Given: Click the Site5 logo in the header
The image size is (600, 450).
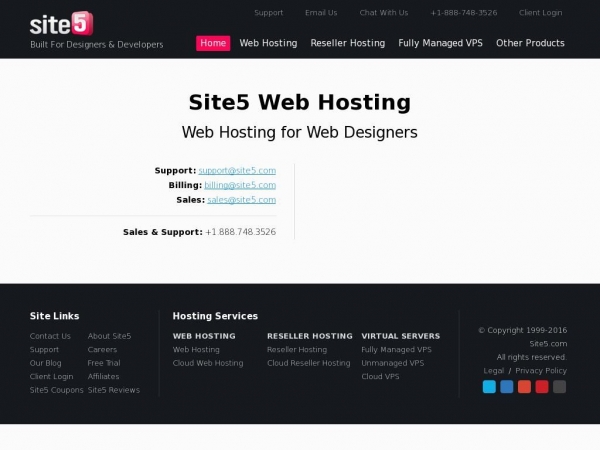Looking at the screenshot, I should 62,24.
